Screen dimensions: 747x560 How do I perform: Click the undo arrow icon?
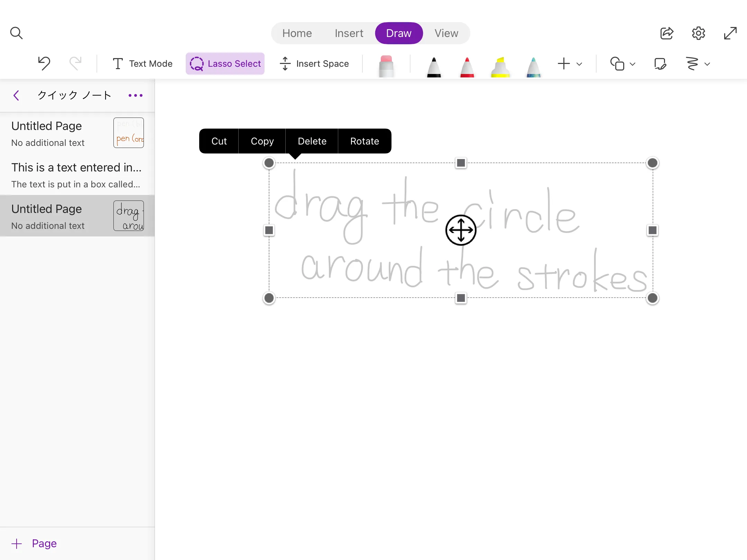coord(44,64)
